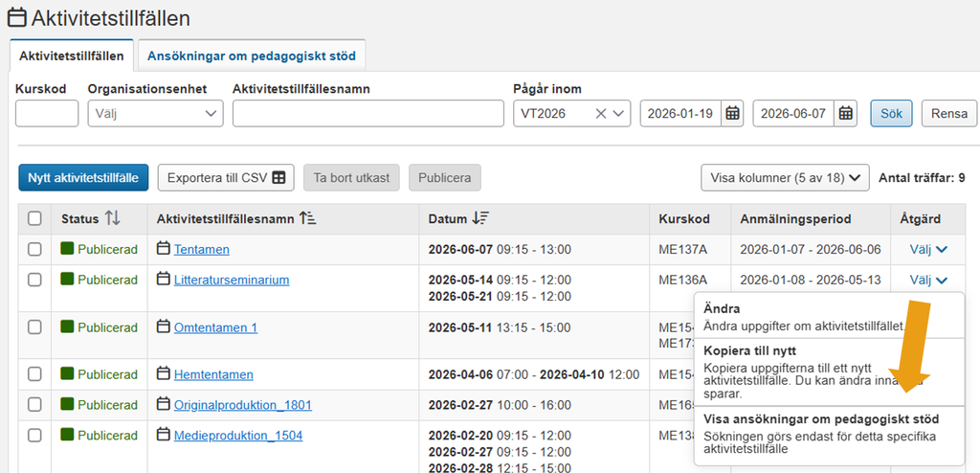This screenshot has height=473, width=980.
Task: Open Välj action menu for Litteraturseminarium row
Action: (x=928, y=280)
